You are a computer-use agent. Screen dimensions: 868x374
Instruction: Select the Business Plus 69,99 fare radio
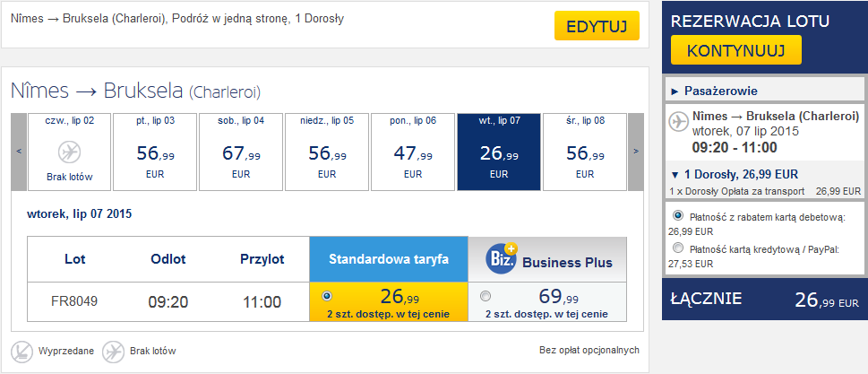[x=486, y=296]
